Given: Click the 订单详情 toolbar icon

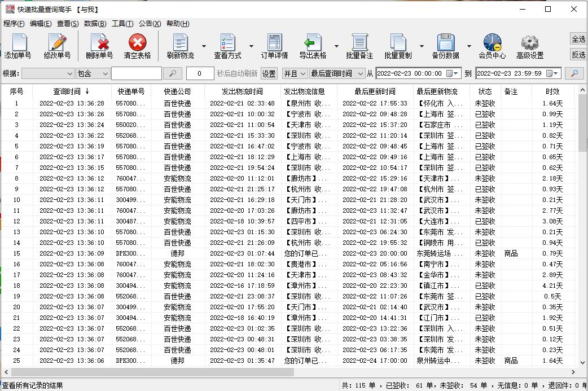Looking at the screenshot, I should [x=274, y=45].
